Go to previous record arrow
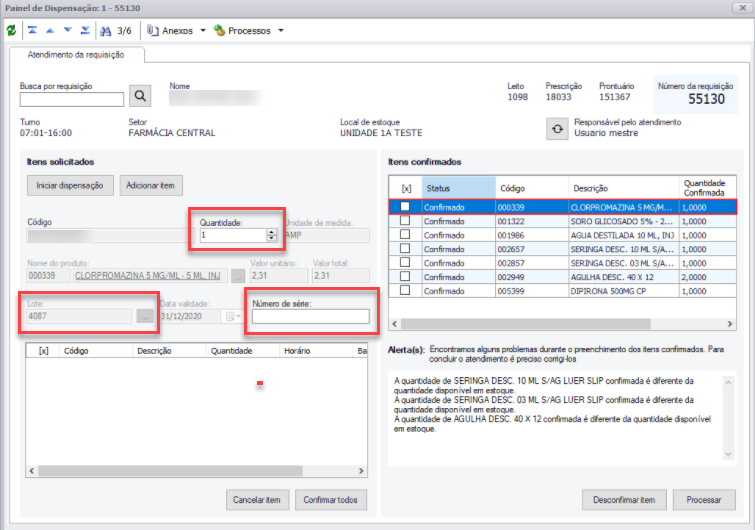Screen dimensions: 755x530 coord(50,30)
